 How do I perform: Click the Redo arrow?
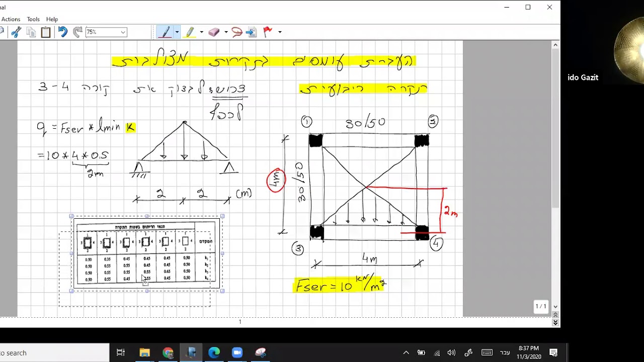tap(77, 32)
